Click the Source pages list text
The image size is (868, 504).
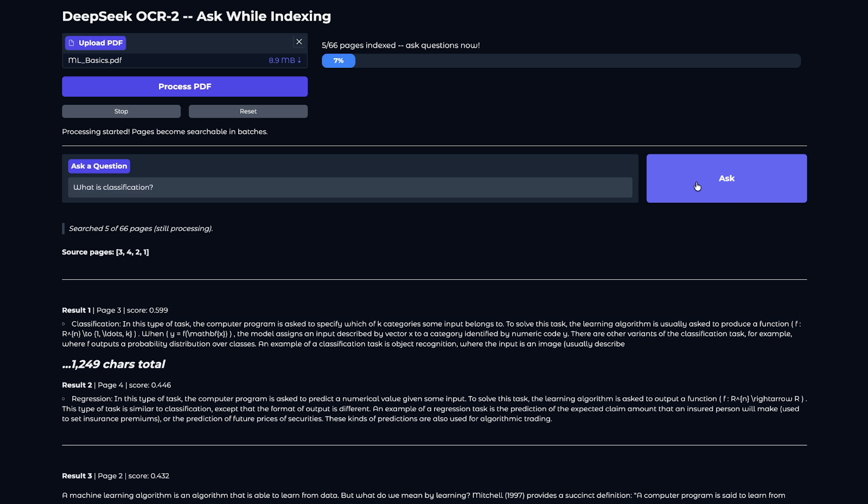(105, 252)
